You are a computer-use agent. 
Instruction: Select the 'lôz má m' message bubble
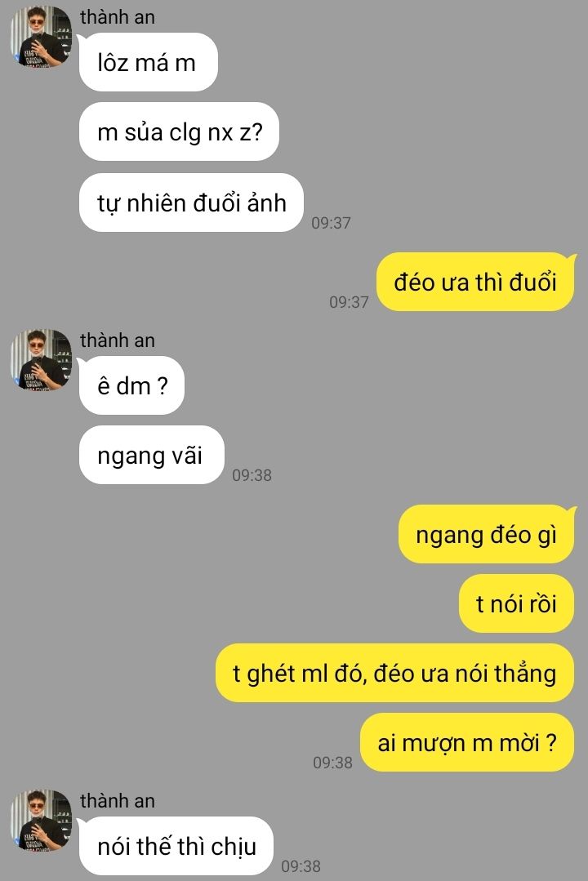point(147,62)
